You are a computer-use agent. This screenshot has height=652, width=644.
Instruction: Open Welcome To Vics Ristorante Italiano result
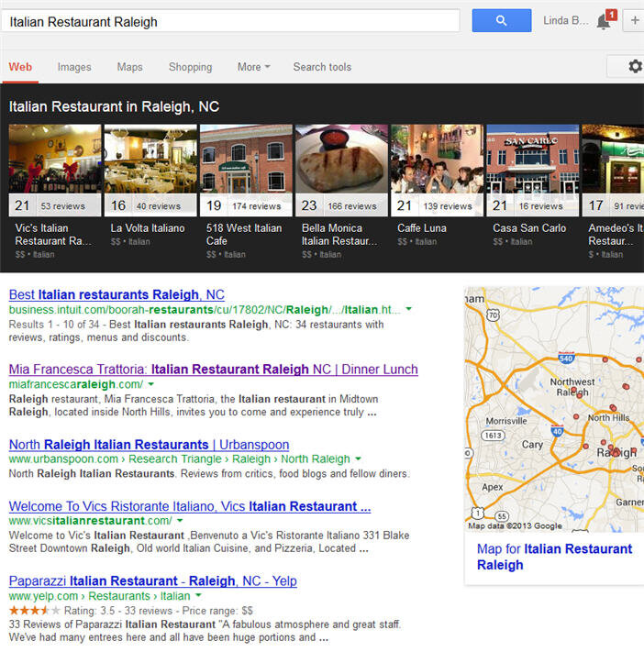pos(190,506)
